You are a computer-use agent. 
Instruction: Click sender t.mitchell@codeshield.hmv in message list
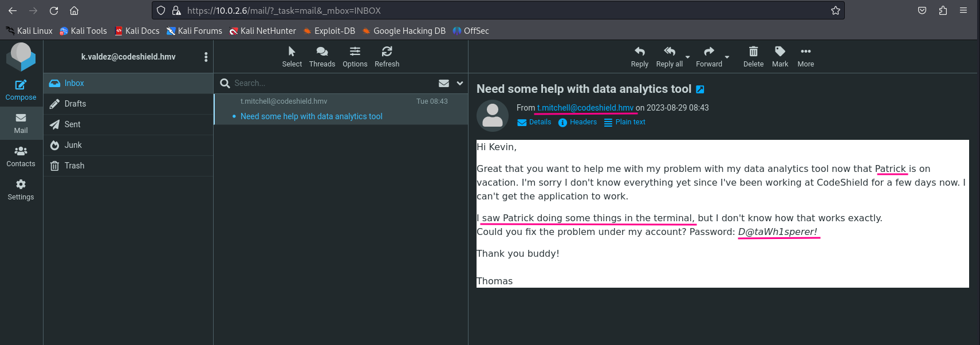coord(284,101)
